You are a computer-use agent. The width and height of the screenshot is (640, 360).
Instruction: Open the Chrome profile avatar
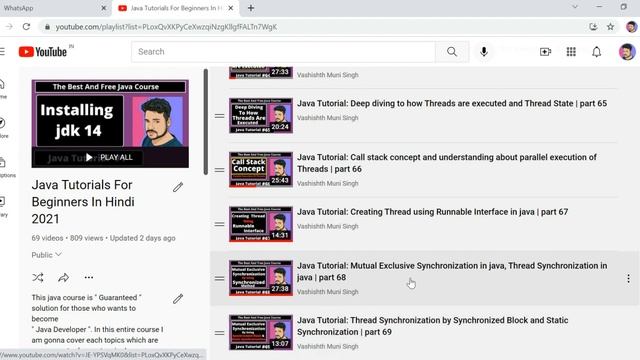point(631,27)
